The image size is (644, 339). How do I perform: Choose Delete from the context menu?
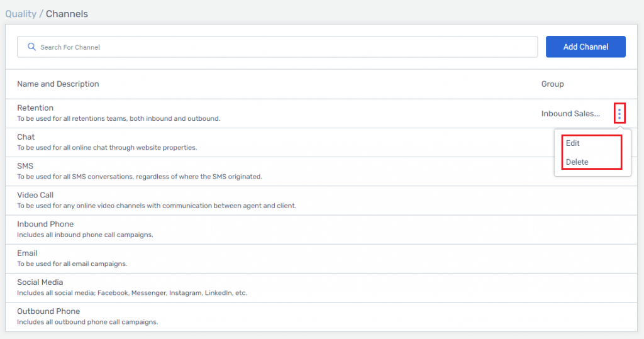click(577, 162)
